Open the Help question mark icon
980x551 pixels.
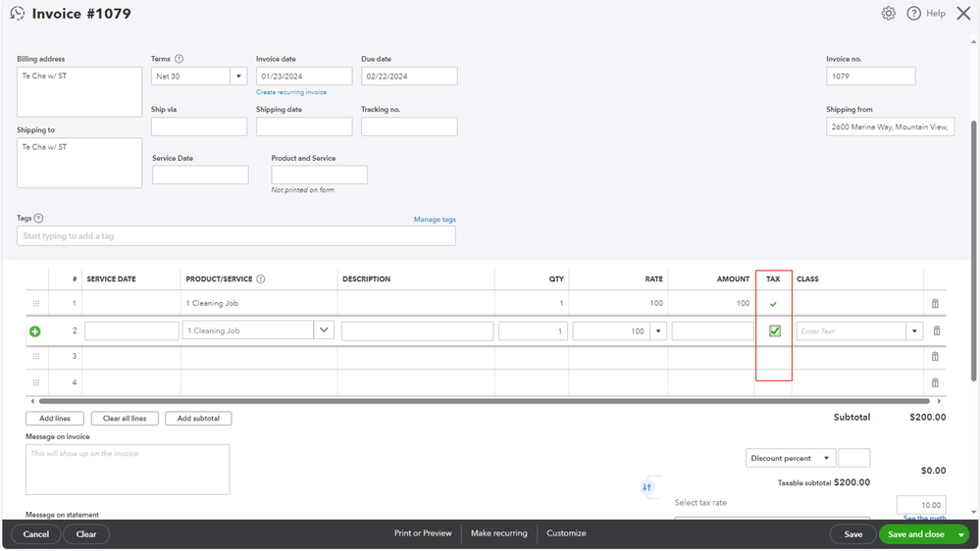click(913, 13)
